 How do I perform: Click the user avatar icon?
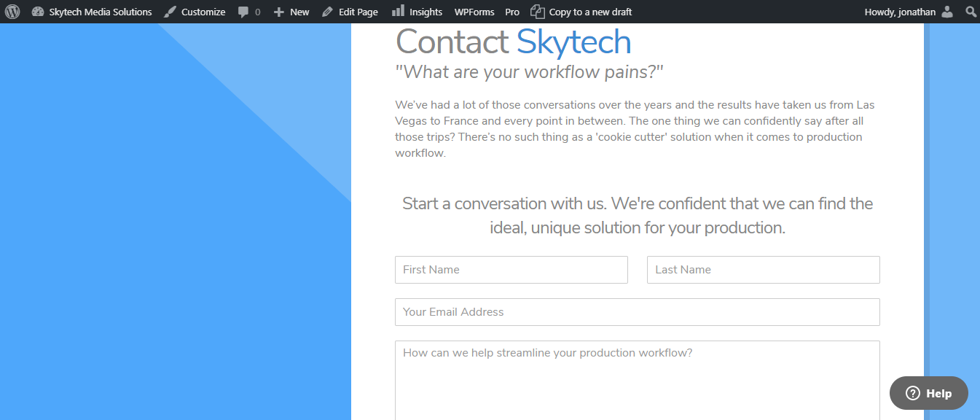946,12
